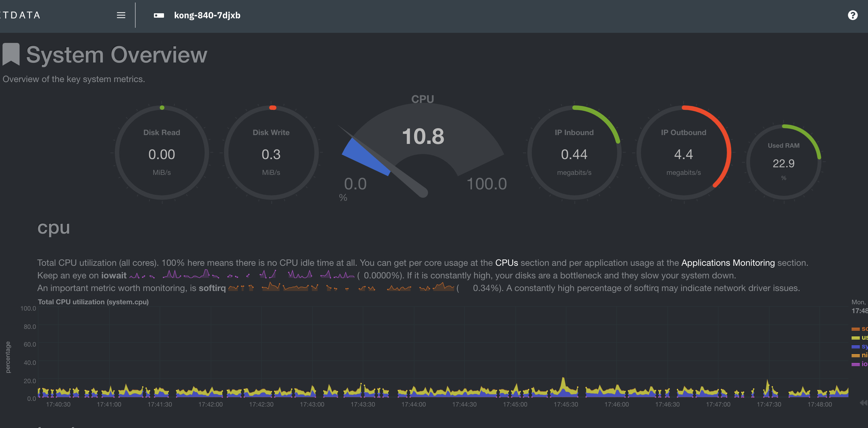The height and width of the screenshot is (428, 868).
Task: Select the Disk Write gauge
Action: coord(271,153)
